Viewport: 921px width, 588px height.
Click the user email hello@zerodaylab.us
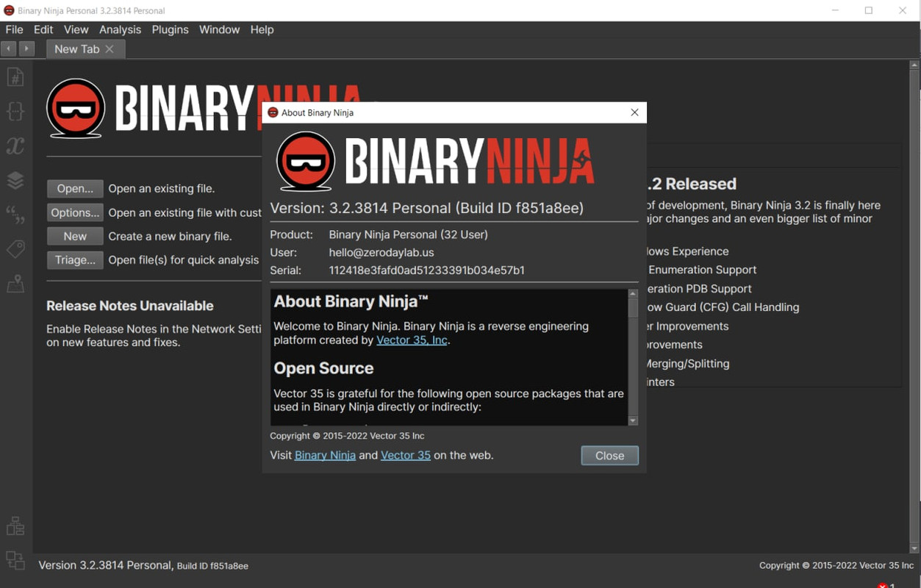pyautogui.click(x=381, y=252)
